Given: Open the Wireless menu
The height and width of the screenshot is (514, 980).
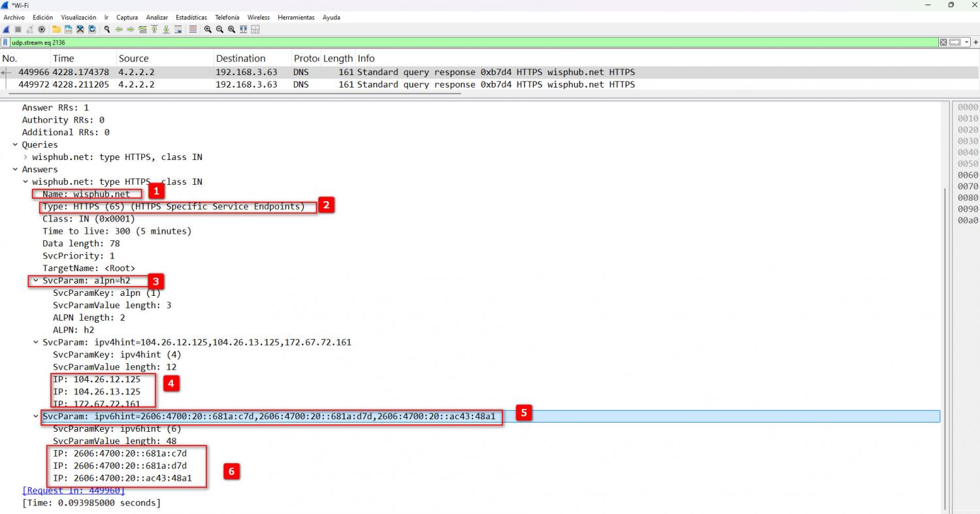Looking at the screenshot, I should 259,17.
